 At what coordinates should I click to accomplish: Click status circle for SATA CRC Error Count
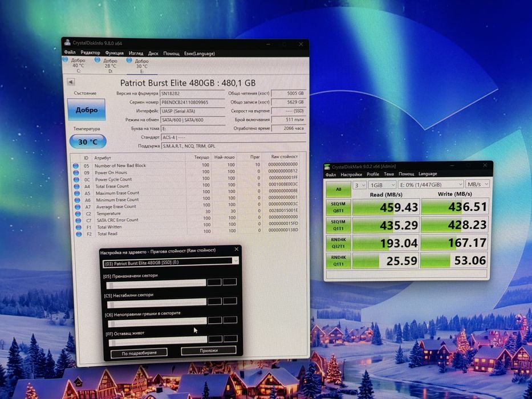(x=79, y=221)
